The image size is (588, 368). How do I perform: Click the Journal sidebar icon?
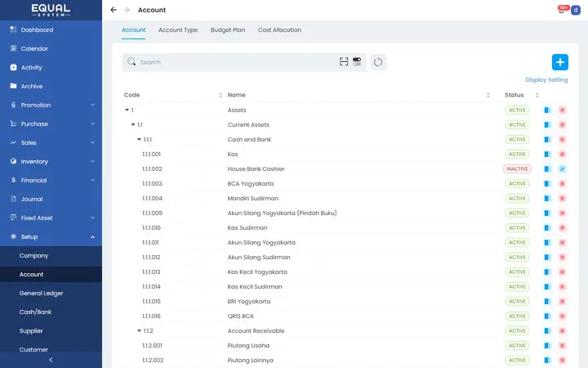(14, 199)
